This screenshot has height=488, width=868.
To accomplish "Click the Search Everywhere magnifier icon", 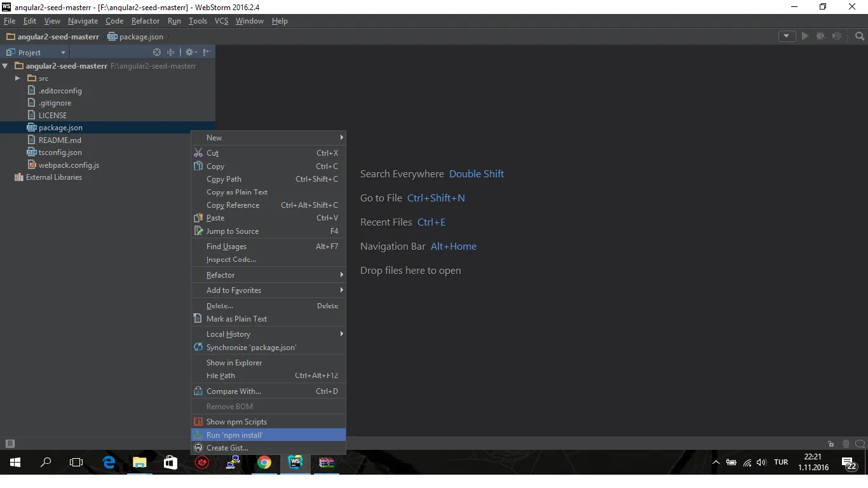I will click(x=859, y=36).
